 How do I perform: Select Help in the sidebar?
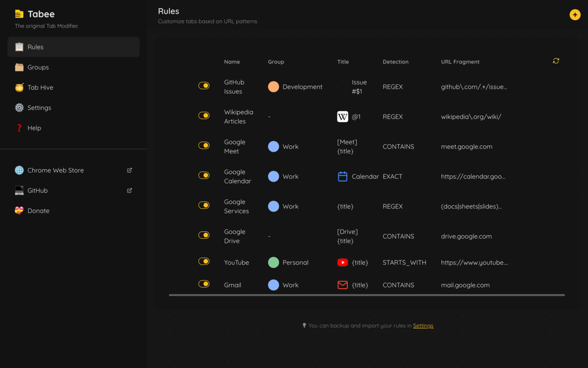point(73,128)
